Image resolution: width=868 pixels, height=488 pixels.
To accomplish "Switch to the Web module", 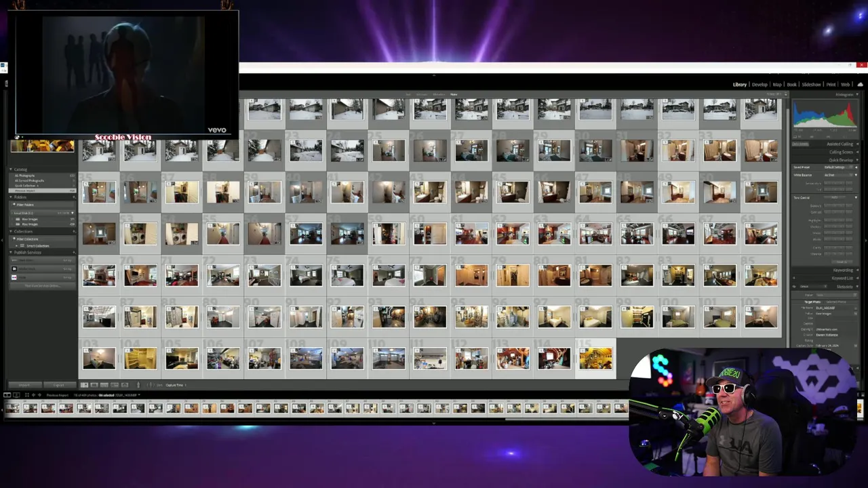I will point(846,85).
